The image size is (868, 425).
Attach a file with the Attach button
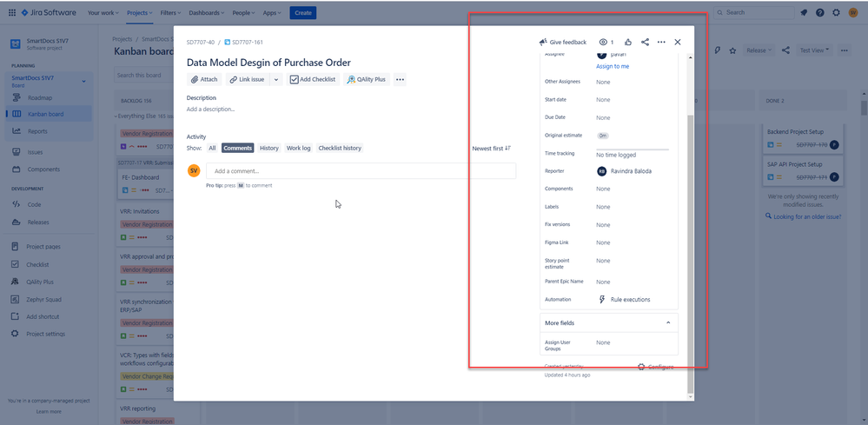pos(204,80)
